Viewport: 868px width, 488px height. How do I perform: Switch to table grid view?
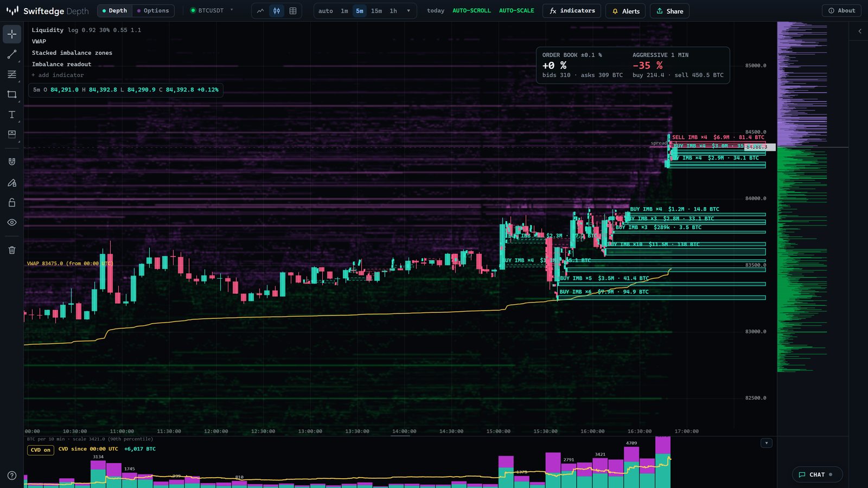[293, 11]
